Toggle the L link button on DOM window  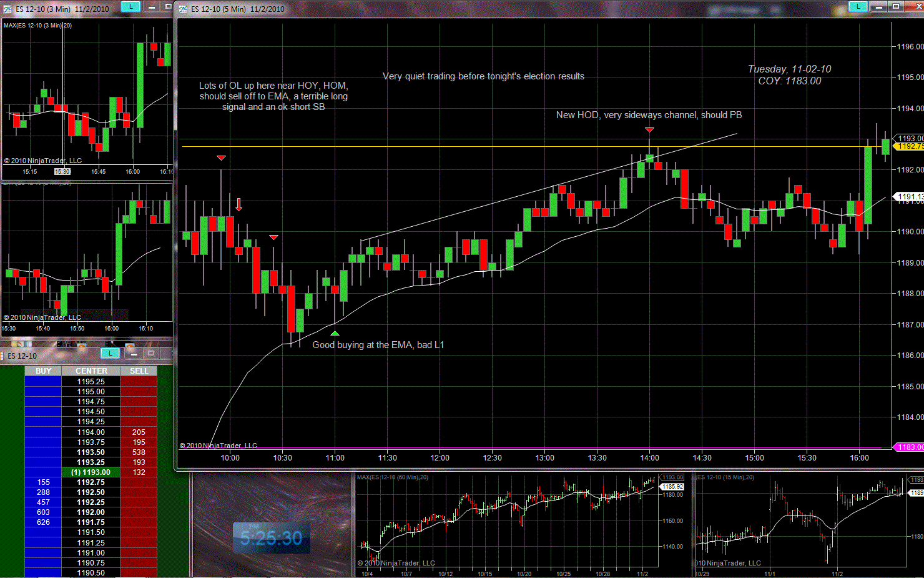pos(110,354)
